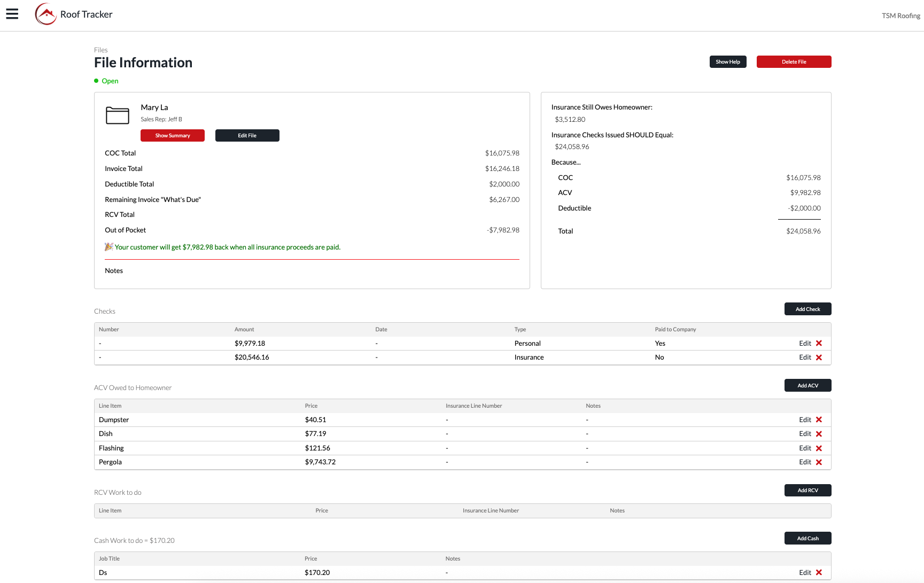
Task: Click the Ds job price $170.20
Action: click(x=317, y=573)
